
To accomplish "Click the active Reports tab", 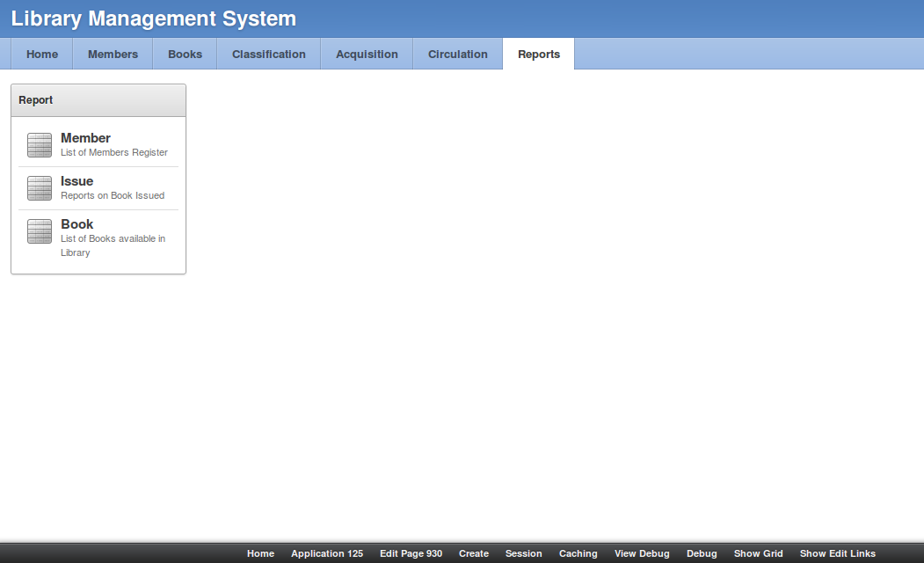I will click(538, 55).
